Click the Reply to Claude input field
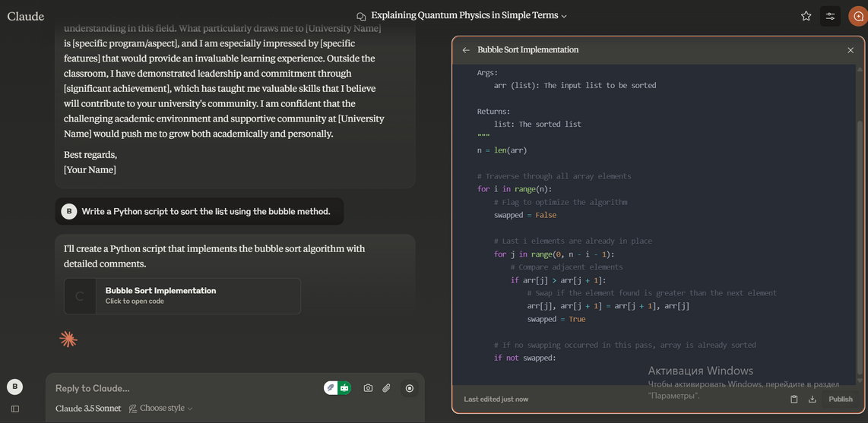 [182, 388]
